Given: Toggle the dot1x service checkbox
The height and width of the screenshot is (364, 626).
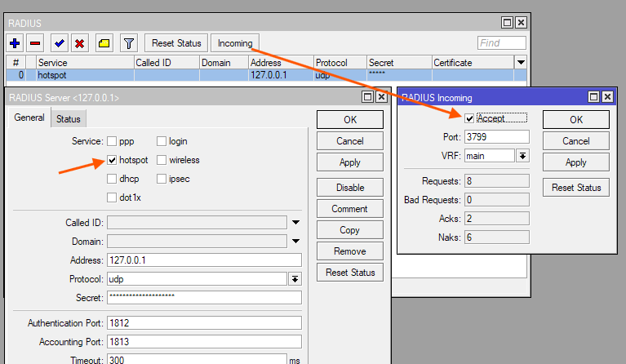Looking at the screenshot, I should 112,198.
